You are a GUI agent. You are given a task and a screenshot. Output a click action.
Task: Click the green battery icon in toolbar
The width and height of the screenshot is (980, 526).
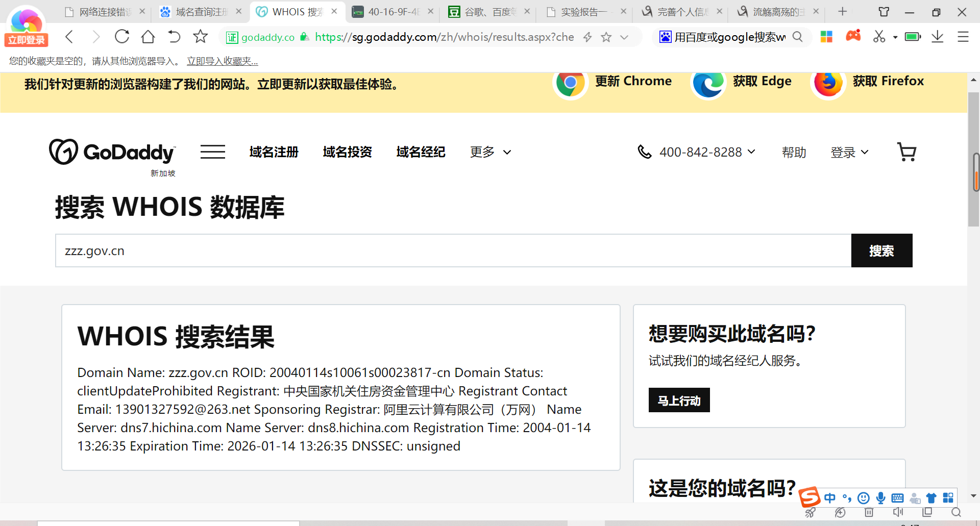[x=913, y=37]
